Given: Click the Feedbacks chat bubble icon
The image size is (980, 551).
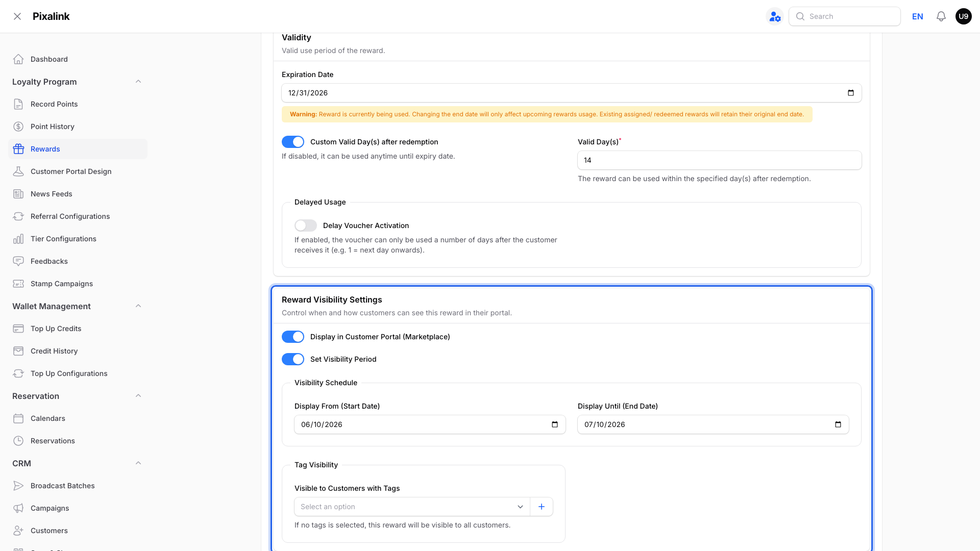Looking at the screenshot, I should pyautogui.click(x=18, y=261).
